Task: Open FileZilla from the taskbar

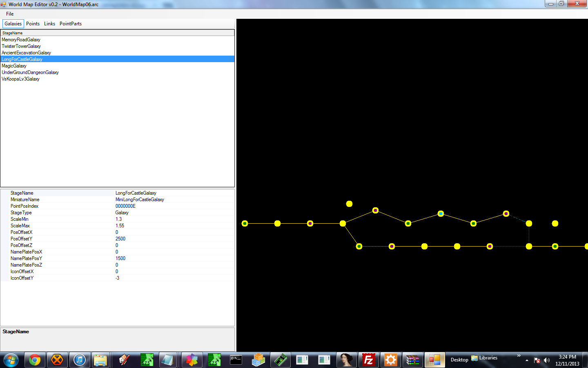Action: [368, 360]
